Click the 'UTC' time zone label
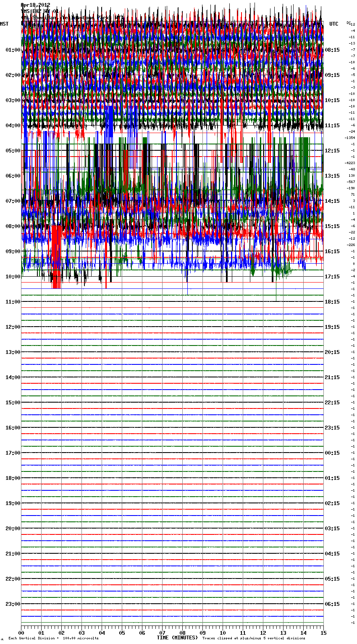The image size is (357, 644). click(x=334, y=24)
